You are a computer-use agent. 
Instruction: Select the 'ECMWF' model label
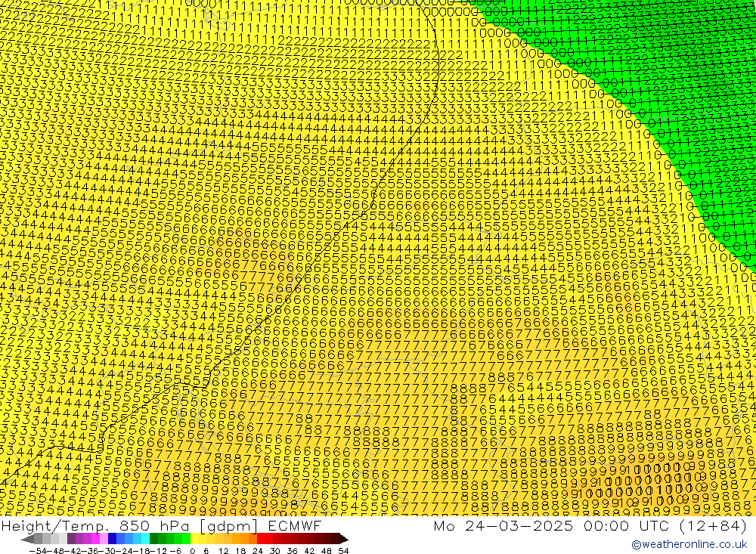pyautogui.click(x=295, y=525)
